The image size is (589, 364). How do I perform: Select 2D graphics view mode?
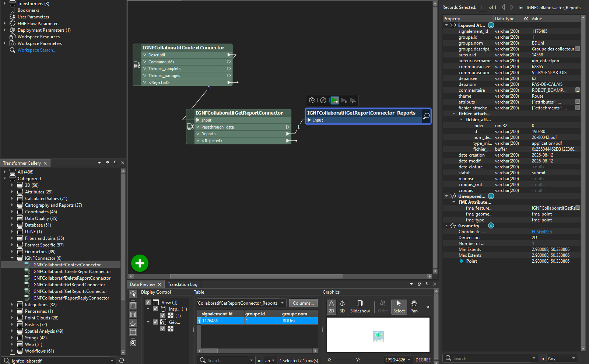[332, 307]
